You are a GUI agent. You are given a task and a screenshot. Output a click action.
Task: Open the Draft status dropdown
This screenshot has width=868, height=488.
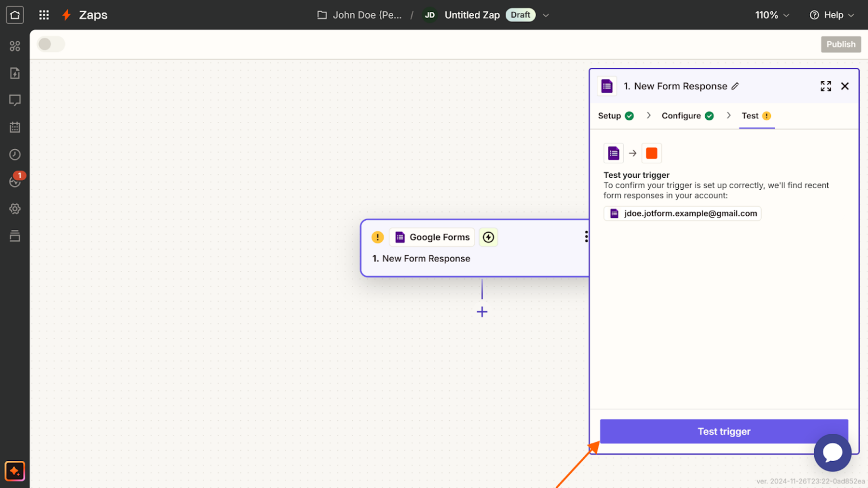[545, 15]
